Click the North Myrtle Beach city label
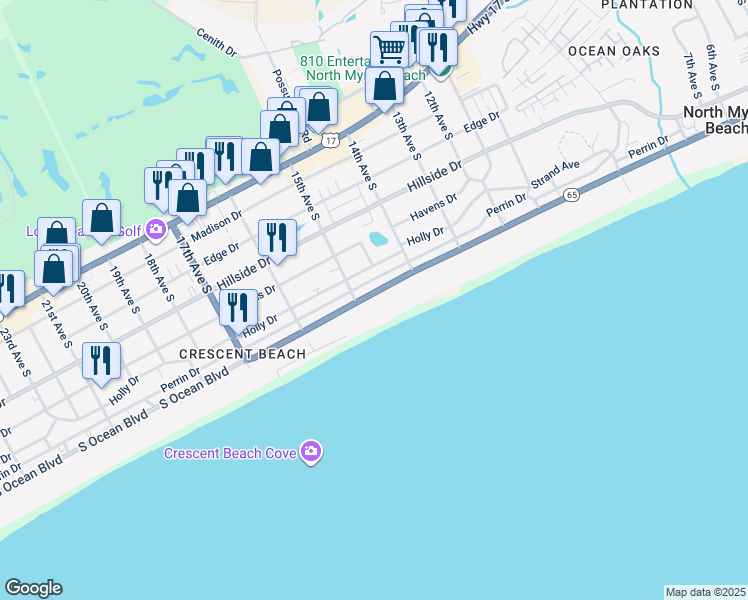This screenshot has height=600, width=748. tap(716, 120)
